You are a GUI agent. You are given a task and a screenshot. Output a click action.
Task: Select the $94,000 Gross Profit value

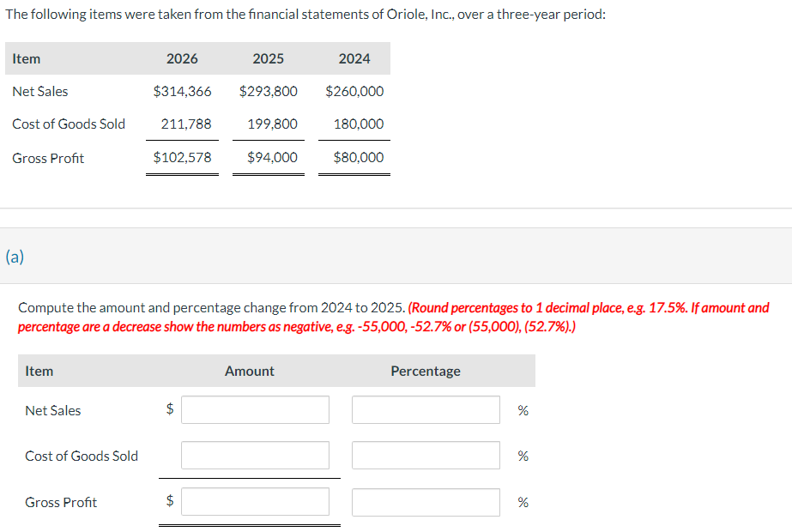tap(269, 158)
